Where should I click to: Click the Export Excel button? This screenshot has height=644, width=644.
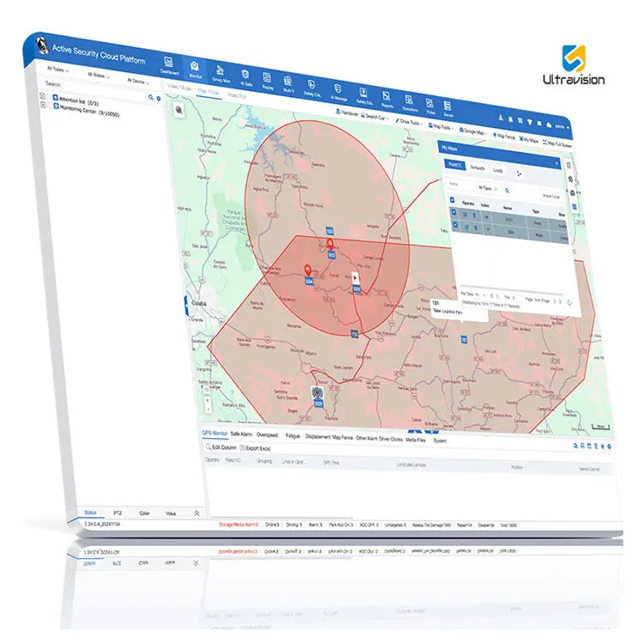[x=255, y=448]
